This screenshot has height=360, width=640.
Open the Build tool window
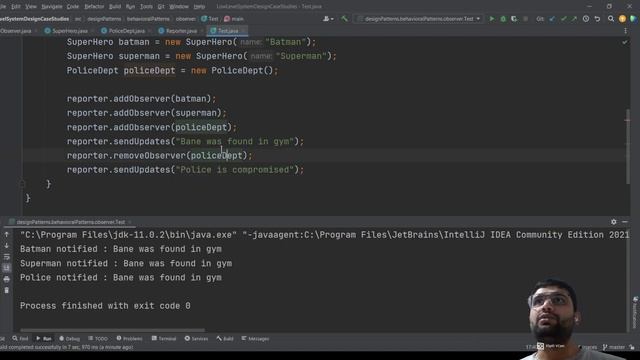click(x=225, y=338)
